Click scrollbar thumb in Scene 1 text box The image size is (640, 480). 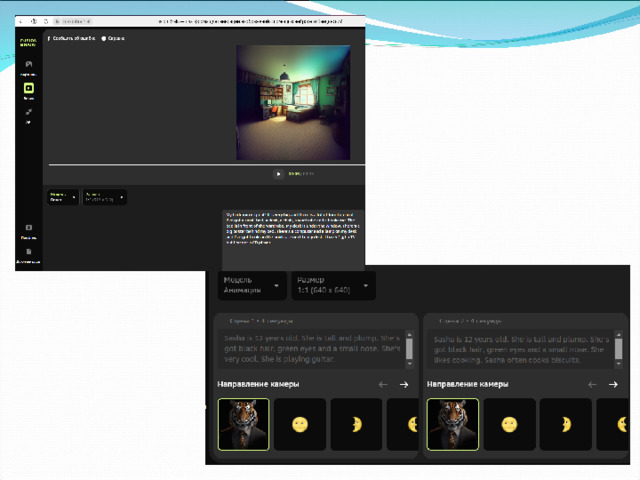pyautogui.click(x=409, y=349)
